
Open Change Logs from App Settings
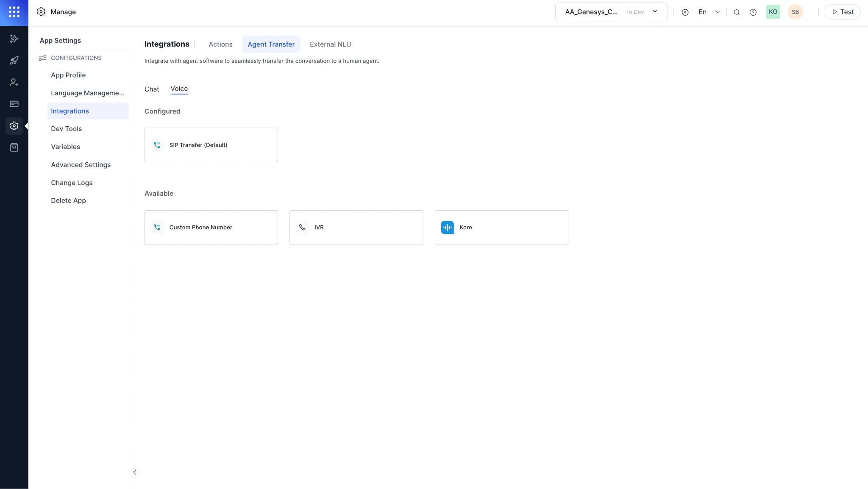click(x=72, y=183)
